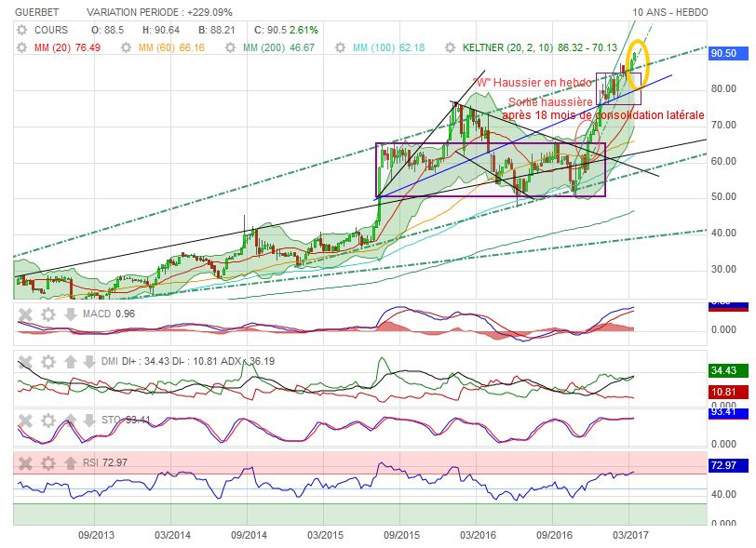Image resolution: width=756 pixels, height=548 pixels.
Task: Move the MACD panel down
Action: (71, 314)
